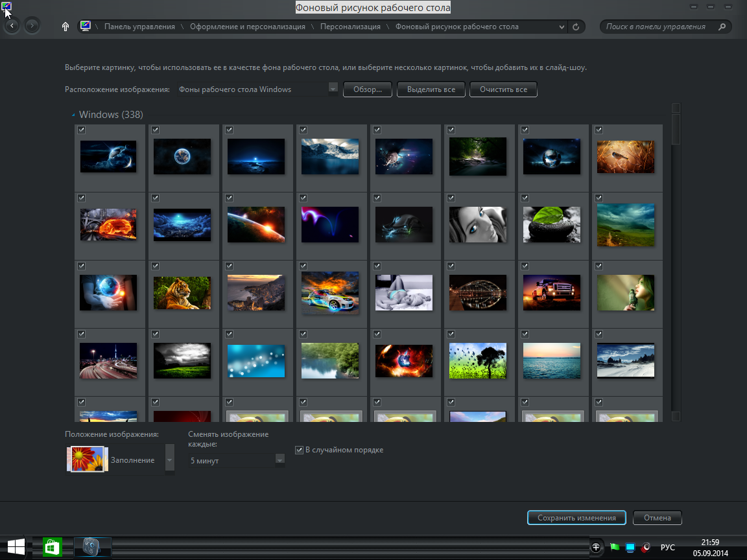The image size is (747, 560).
Task: Expand the 'Заполнение' picture position dropdown
Action: coord(170,460)
